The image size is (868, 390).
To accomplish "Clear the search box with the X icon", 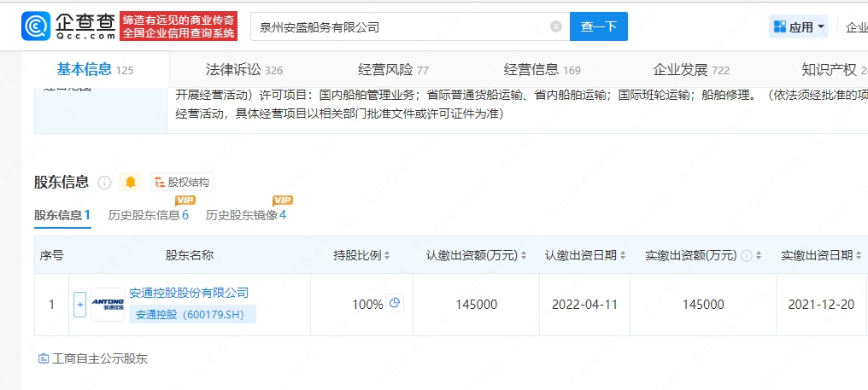I will (x=556, y=26).
